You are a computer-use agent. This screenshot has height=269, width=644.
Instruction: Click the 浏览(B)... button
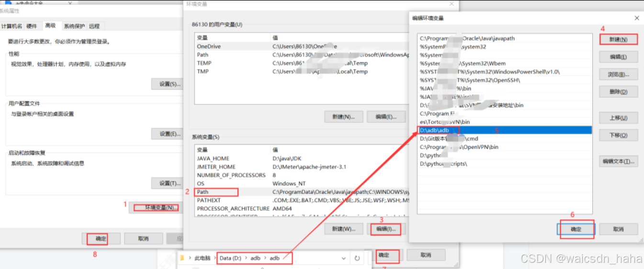[619, 74]
